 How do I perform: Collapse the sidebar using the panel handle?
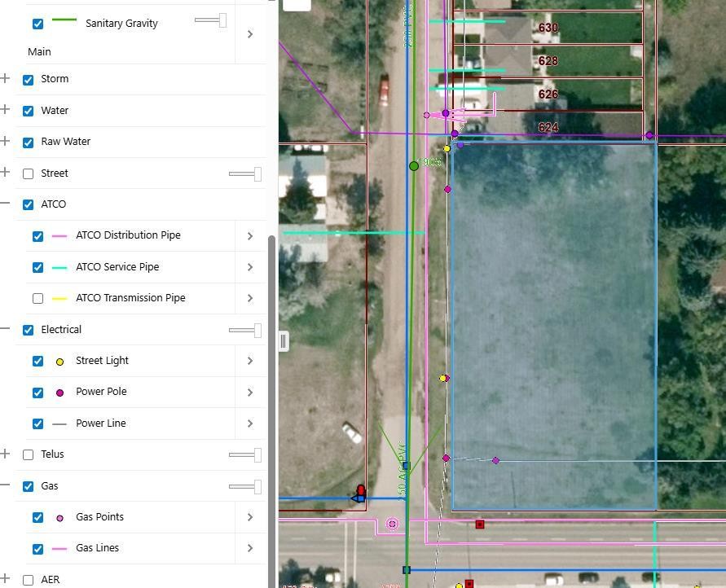tap(283, 340)
